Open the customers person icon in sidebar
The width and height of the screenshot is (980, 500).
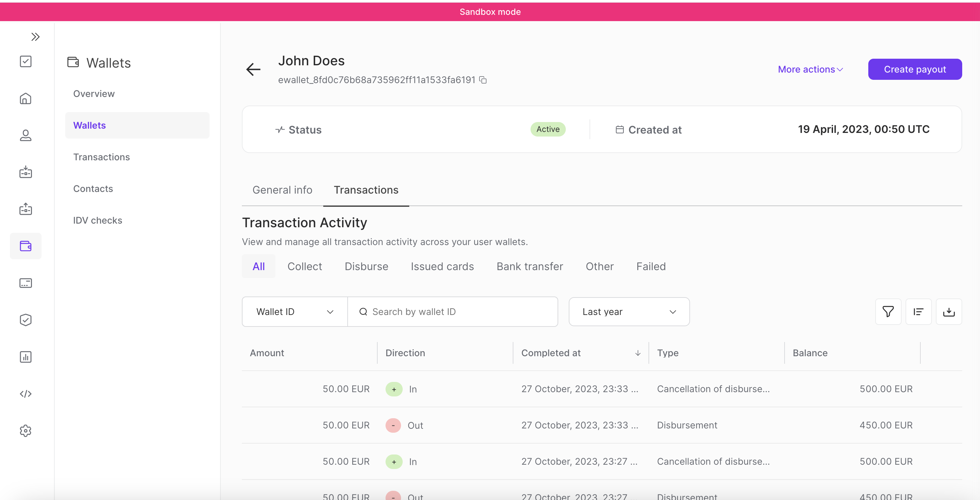25,136
